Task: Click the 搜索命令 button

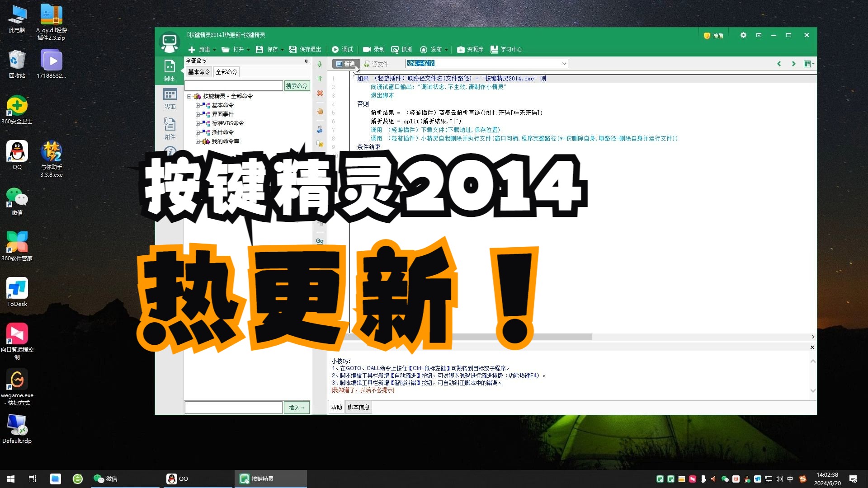Action: [297, 86]
